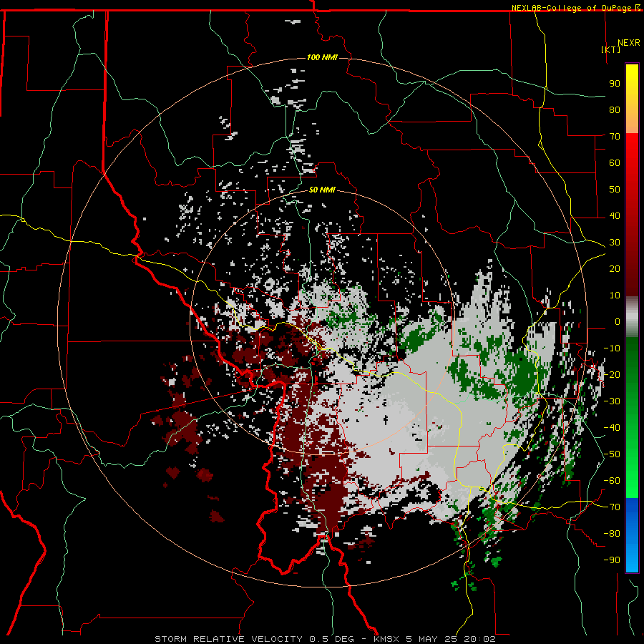Click the Storm Relative Velocity caption at bottom
The image size is (644, 644).
pyautogui.click(x=325, y=639)
